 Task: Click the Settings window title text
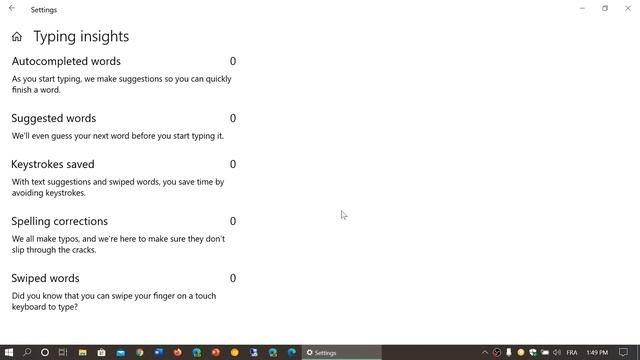coord(44,10)
